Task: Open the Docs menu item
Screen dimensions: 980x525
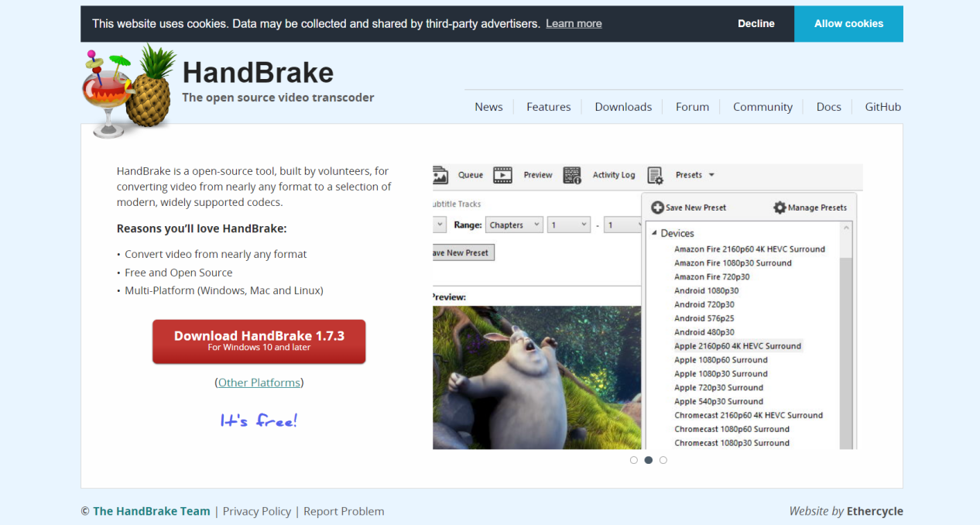Action: point(828,107)
